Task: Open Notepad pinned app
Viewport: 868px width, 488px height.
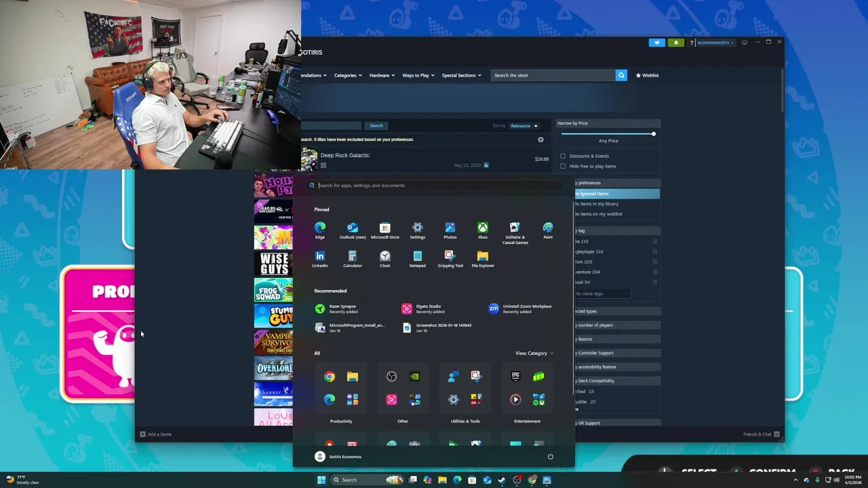Action: (417, 259)
